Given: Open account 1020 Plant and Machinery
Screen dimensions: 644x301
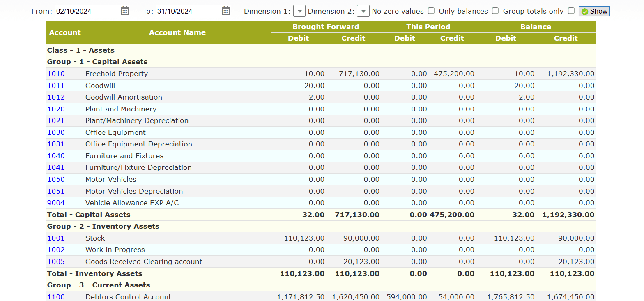Looking at the screenshot, I should tap(56, 109).
